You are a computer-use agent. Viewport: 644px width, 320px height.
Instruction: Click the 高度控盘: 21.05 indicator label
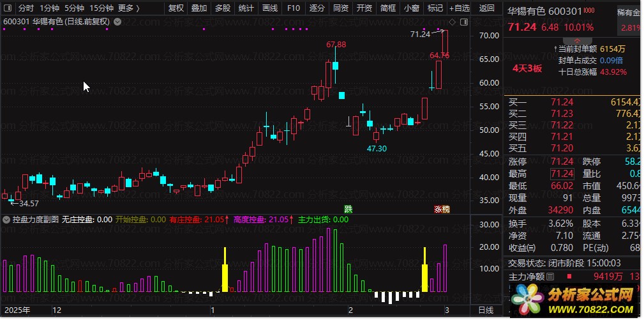tap(264, 219)
